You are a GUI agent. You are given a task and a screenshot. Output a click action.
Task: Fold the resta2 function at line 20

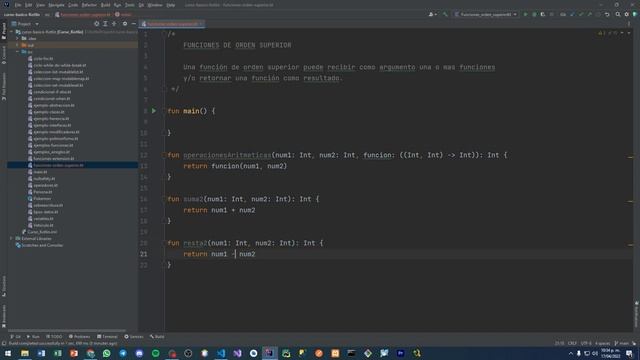(x=164, y=243)
